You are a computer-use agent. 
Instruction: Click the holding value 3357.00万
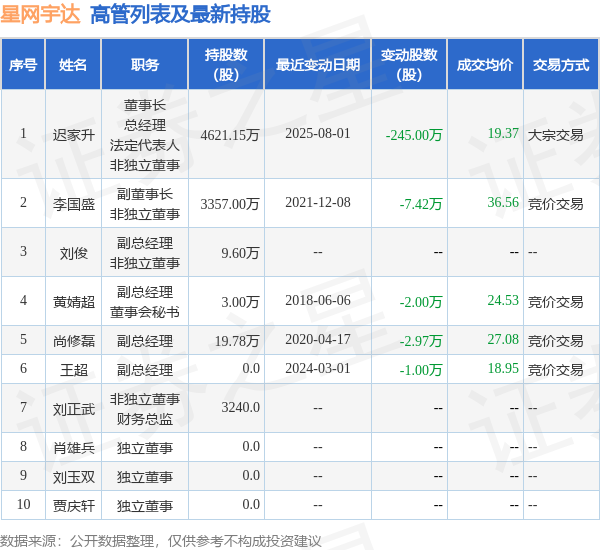coord(230,204)
